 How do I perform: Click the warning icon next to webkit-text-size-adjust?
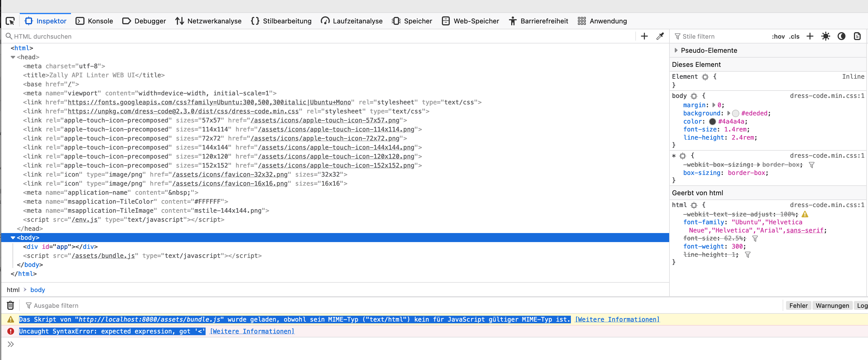tap(805, 214)
